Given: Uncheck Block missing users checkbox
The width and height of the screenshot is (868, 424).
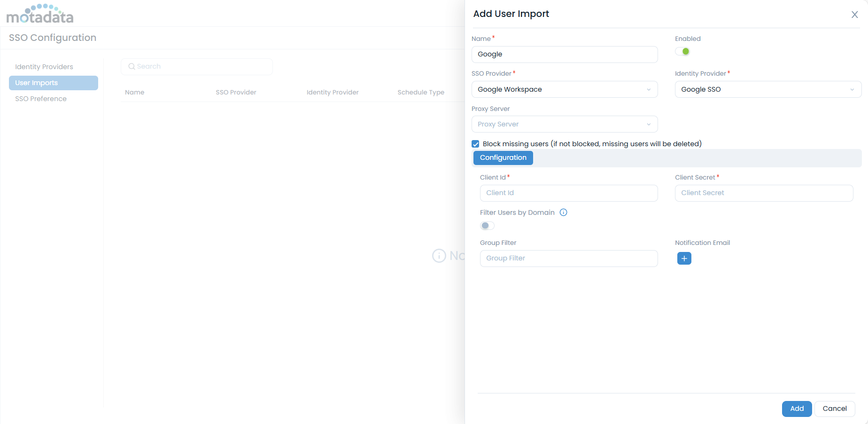Looking at the screenshot, I should (475, 144).
